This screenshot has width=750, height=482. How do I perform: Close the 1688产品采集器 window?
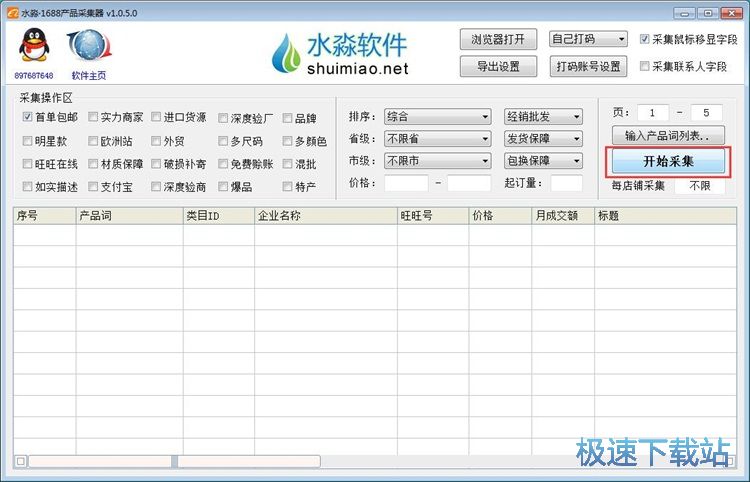731,13
